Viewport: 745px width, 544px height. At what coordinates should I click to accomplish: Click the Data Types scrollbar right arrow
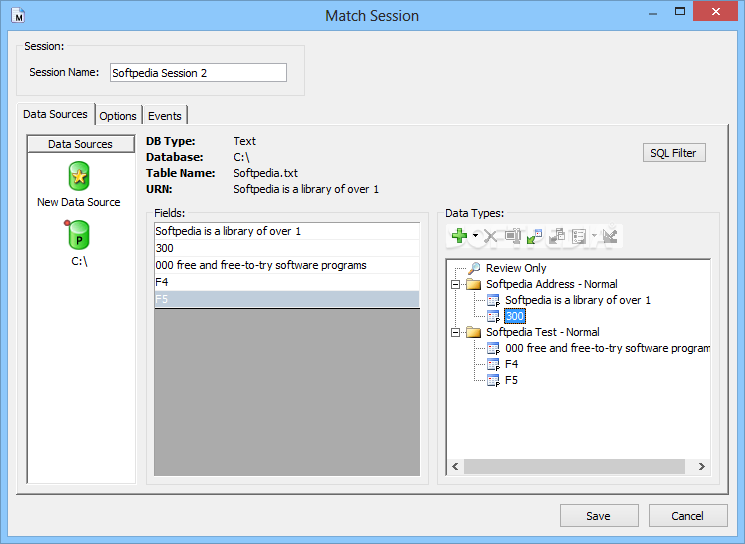[702, 467]
